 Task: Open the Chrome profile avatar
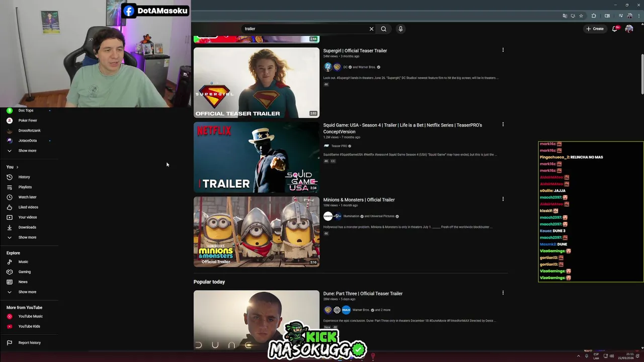click(629, 16)
